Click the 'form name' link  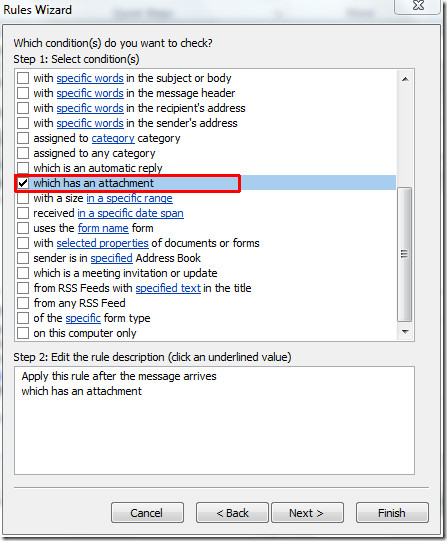click(103, 228)
